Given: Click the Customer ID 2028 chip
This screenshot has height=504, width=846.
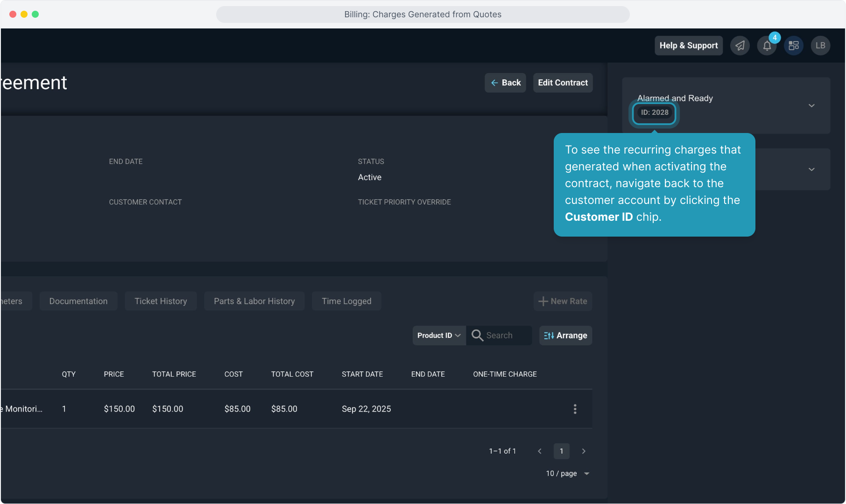Looking at the screenshot, I should (654, 112).
